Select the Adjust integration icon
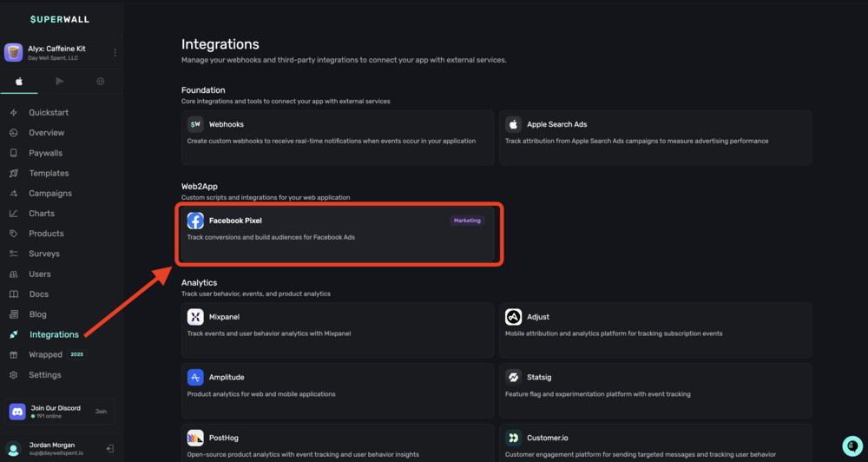The width and height of the screenshot is (868, 462). point(513,317)
